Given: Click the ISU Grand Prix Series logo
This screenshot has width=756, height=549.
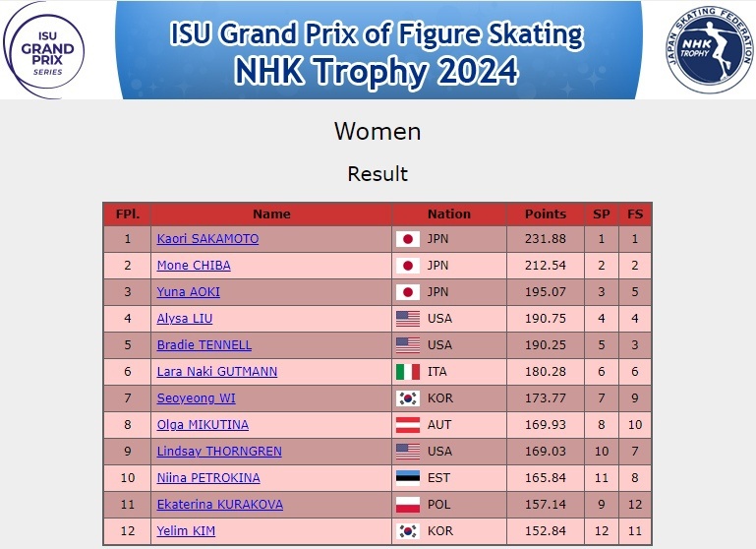Looking at the screenshot, I should click(44, 50).
